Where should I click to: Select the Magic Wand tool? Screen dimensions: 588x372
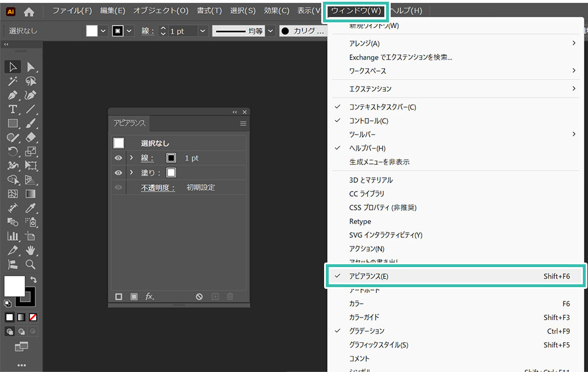coord(13,81)
